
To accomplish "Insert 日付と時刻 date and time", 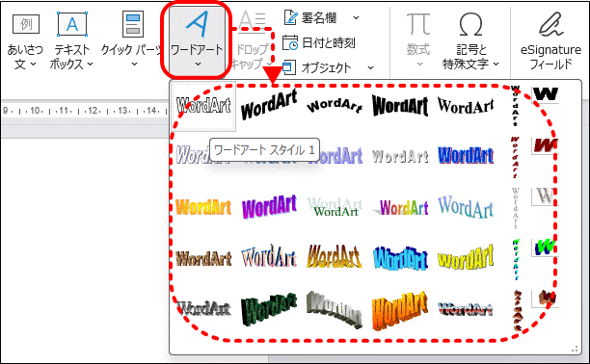I will point(319,43).
